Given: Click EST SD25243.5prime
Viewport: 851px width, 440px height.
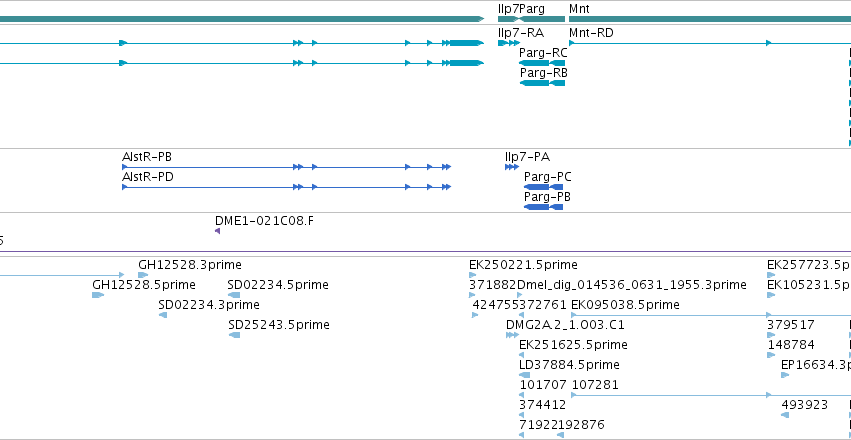Looking at the screenshot, I should pyautogui.click(x=234, y=335).
